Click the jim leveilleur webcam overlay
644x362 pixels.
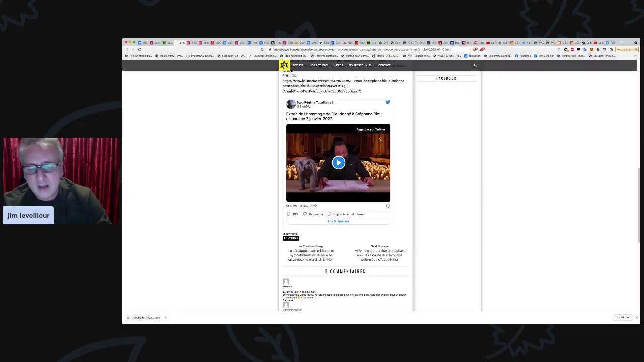coord(60,180)
